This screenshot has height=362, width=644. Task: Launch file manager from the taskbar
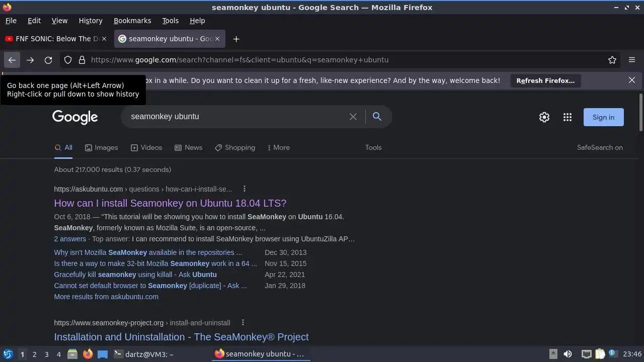72,354
